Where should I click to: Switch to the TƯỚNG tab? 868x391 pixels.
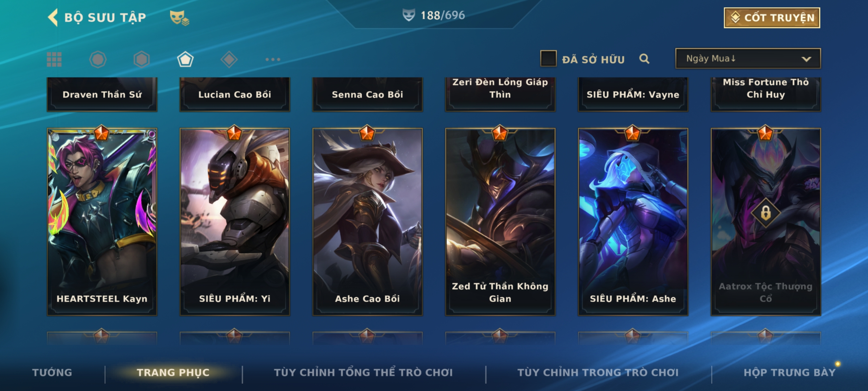(52, 372)
